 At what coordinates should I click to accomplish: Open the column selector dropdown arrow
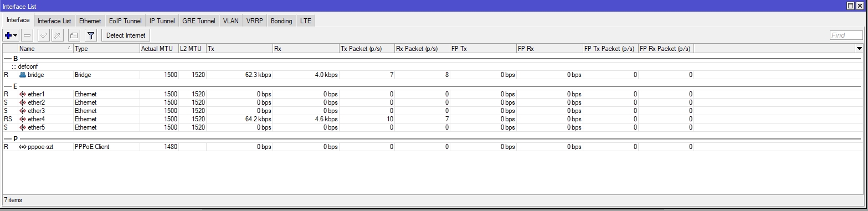pyautogui.click(x=859, y=49)
